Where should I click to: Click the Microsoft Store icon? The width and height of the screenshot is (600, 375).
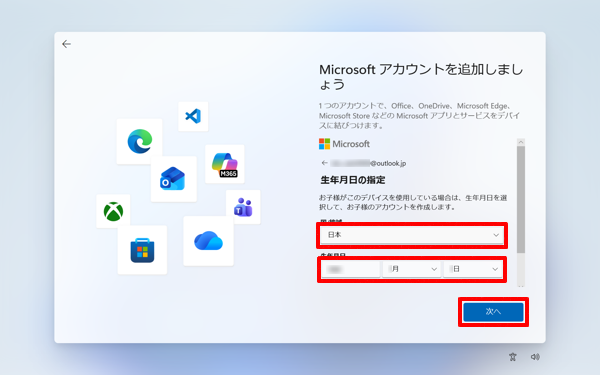coord(142,250)
